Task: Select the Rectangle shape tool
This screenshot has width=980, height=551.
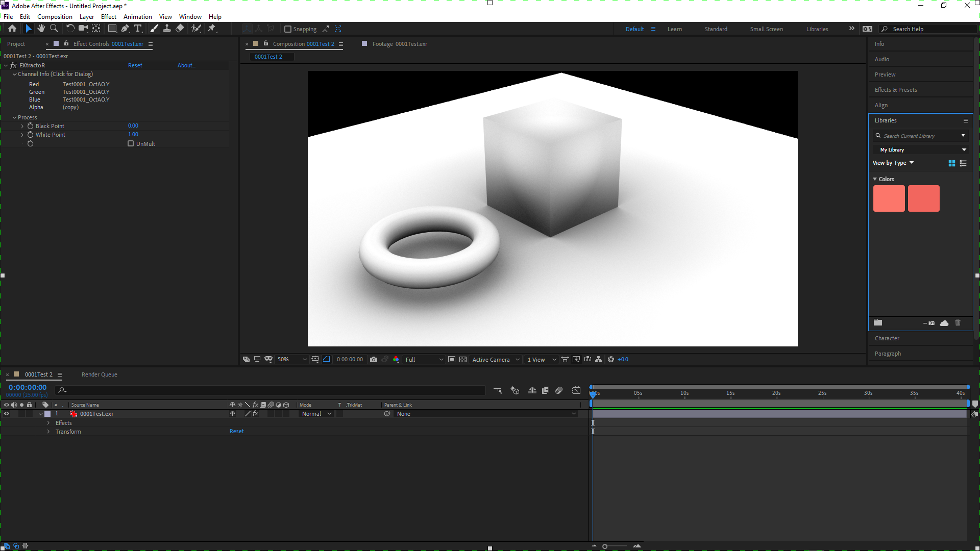Action: point(112,29)
